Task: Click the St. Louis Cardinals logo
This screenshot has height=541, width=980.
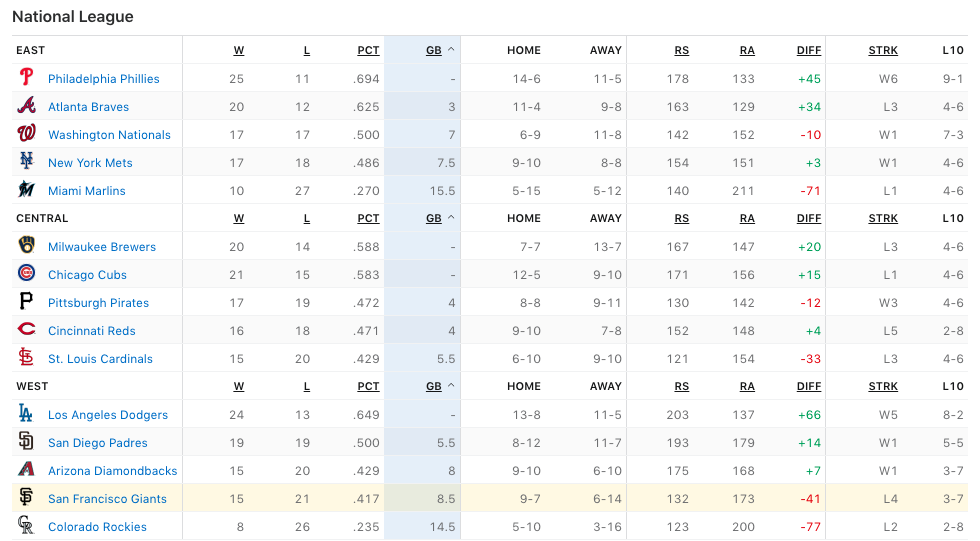Action: pyautogui.click(x=26, y=358)
